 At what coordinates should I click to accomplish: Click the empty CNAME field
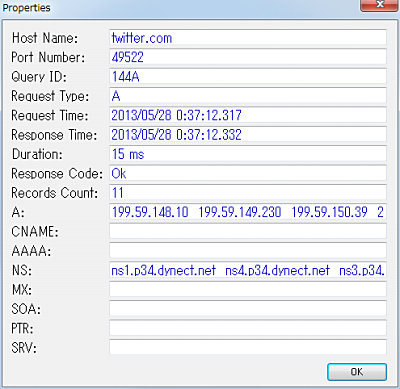(248, 231)
